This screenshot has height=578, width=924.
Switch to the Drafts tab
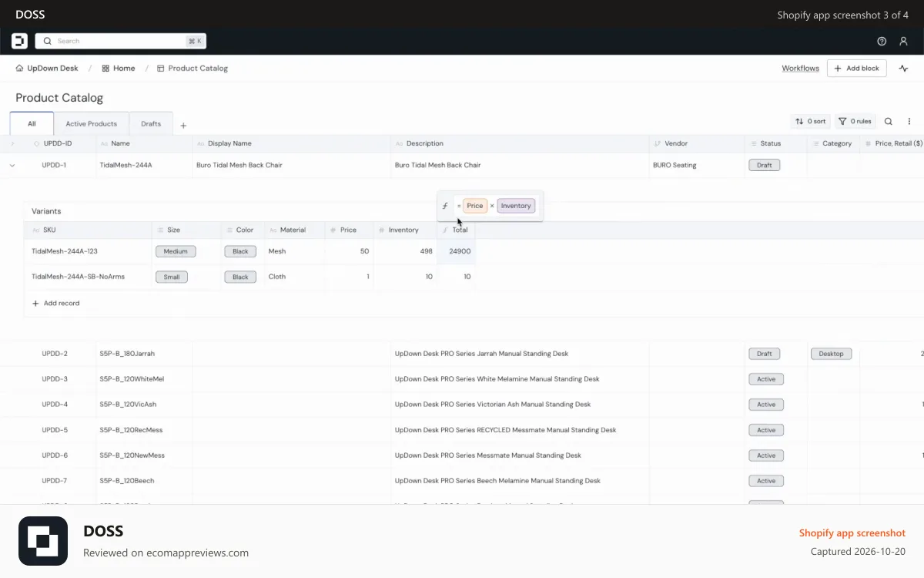pos(151,123)
